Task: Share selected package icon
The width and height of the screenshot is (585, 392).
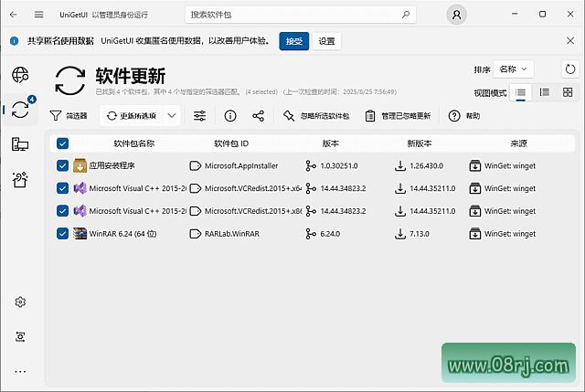Action: tap(258, 116)
